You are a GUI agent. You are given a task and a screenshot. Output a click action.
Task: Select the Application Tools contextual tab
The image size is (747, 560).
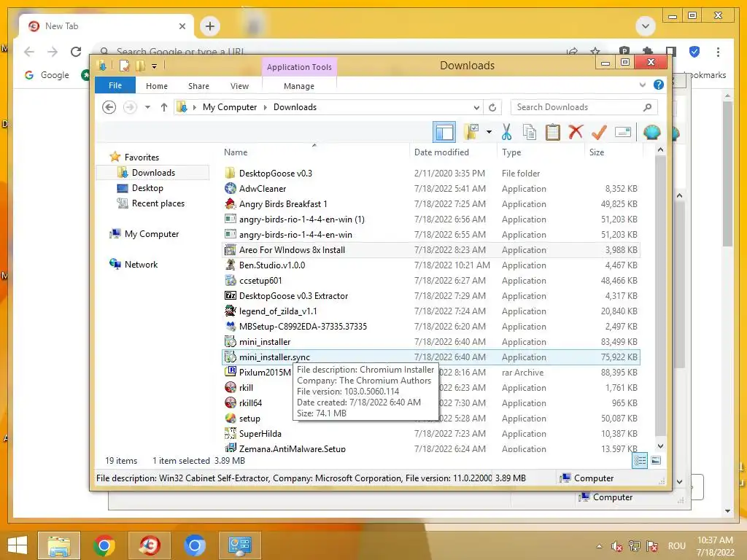coord(299,67)
